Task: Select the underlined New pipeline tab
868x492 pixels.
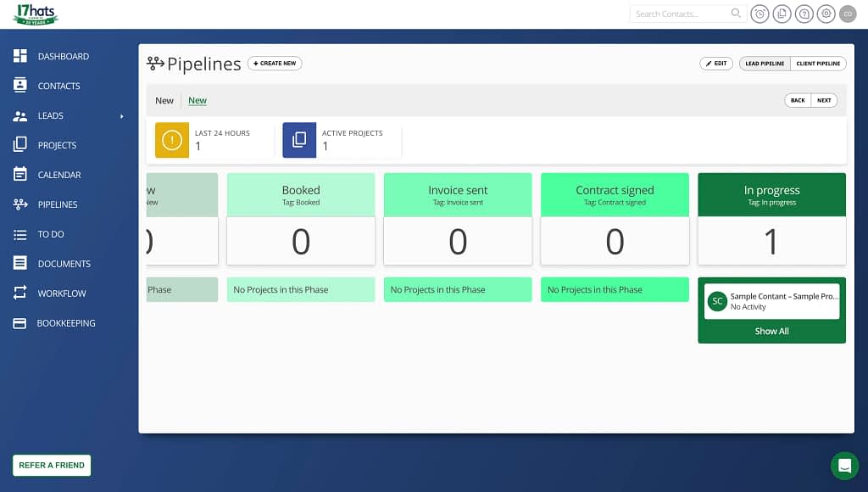Action: point(197,100)
